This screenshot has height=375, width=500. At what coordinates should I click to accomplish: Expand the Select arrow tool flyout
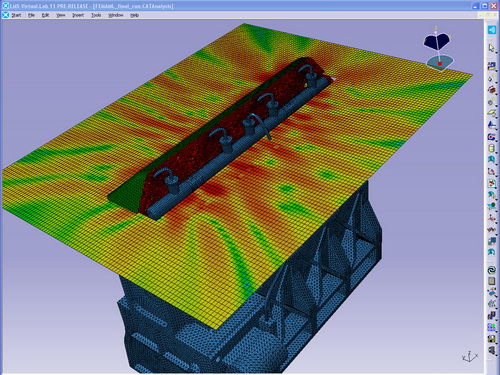click(496, 52)
